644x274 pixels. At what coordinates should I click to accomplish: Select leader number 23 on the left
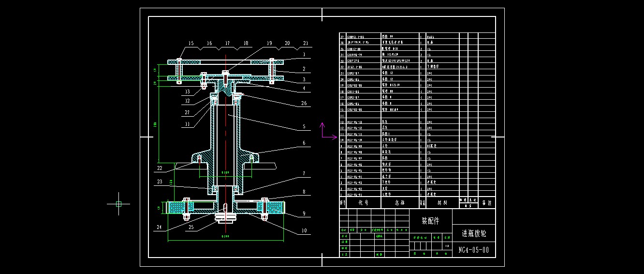[x=160, y=182]
